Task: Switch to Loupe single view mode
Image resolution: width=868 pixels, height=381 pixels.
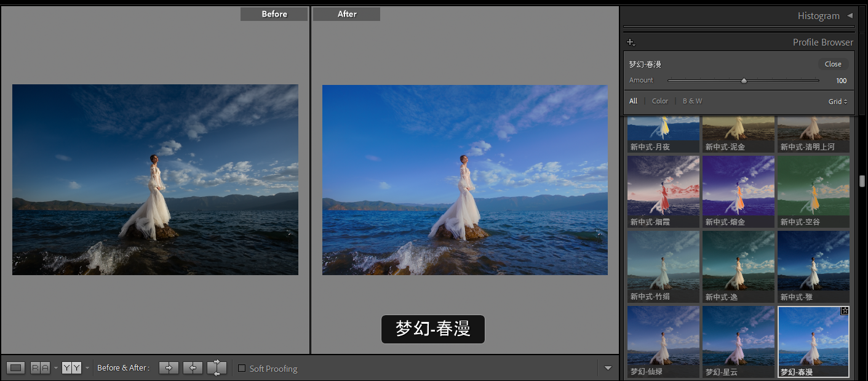Action: coord(17,368)
